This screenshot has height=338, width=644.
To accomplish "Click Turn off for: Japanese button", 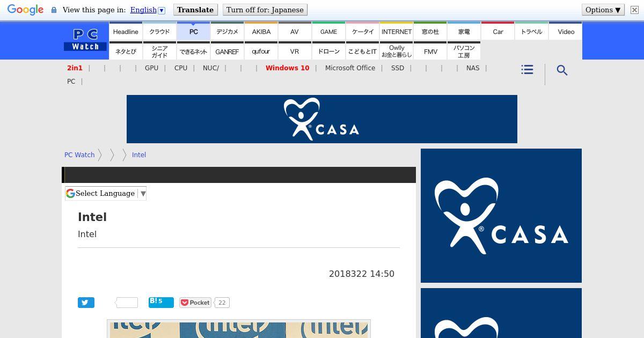I will point(265,10).
